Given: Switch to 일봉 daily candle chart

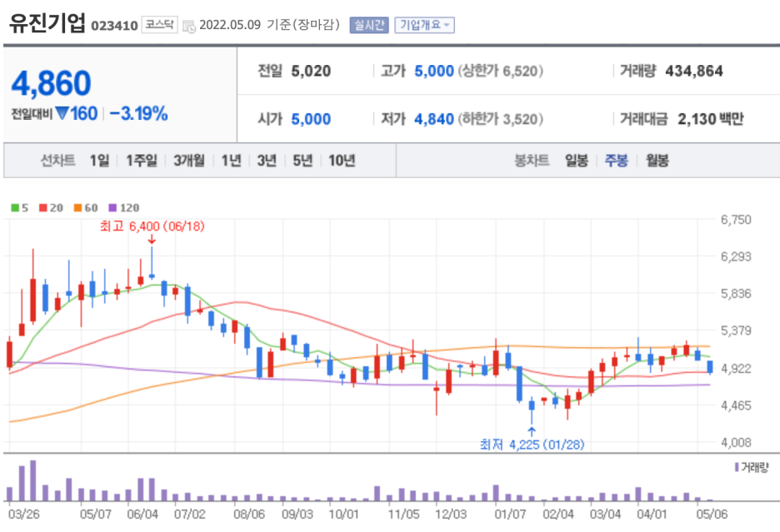Looking at the screenshot, I should click(577, 160).
